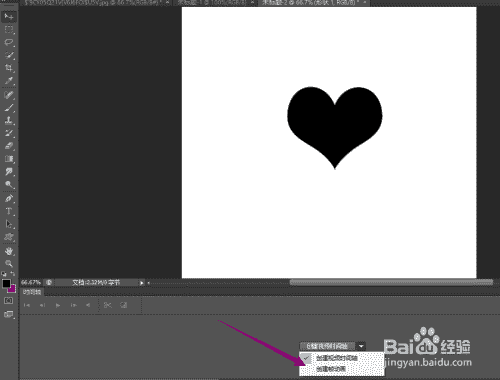This screenshot has height=380, width=500.
Task: Select the Crop tool
Action: click(9, 68)
